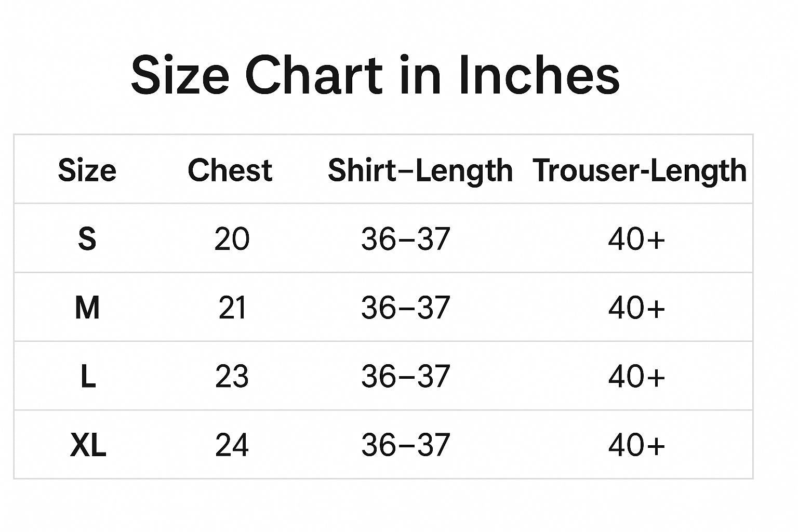Image resolution: width=798 pixels, height=532 pixels.
Task: Click the shirt length 36–37 in S row
Action: [405, 239]
